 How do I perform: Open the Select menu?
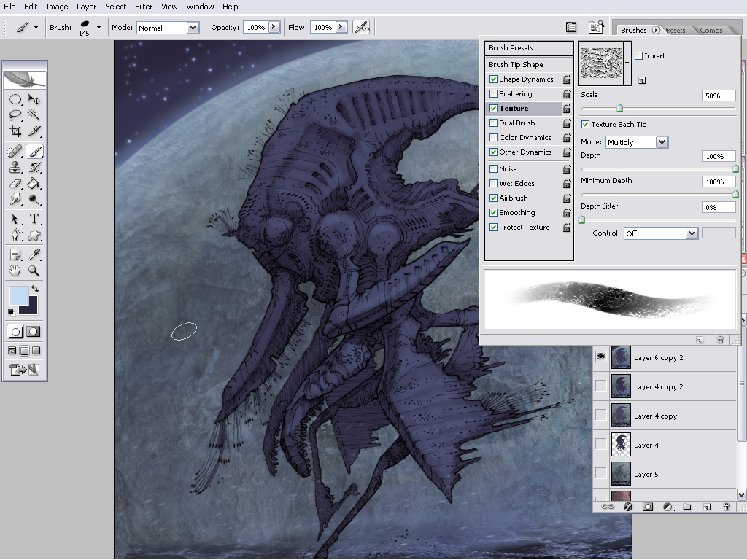pyautogui.click(x=116, y=7)
